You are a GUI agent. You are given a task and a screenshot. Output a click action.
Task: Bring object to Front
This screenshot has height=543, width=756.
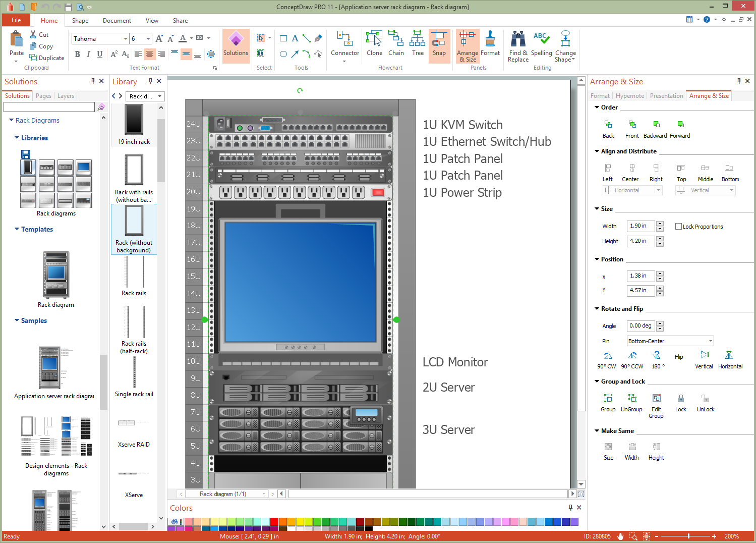(x=632, y=129)
